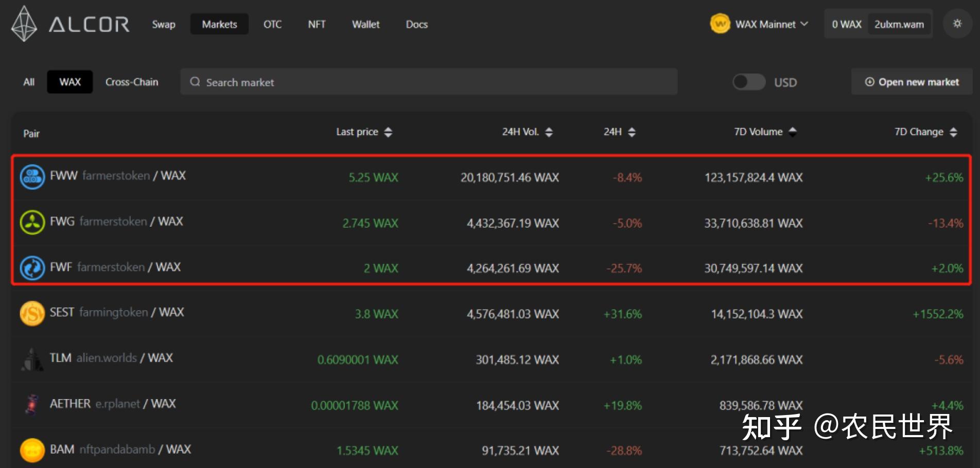Click the Pair column header

(31, 134)
